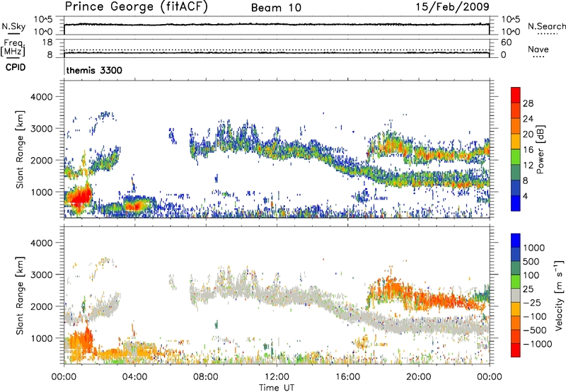Select the 'N.Search' legend label
The height and width of the screenshot is (392, 566).
pos(546,26)
